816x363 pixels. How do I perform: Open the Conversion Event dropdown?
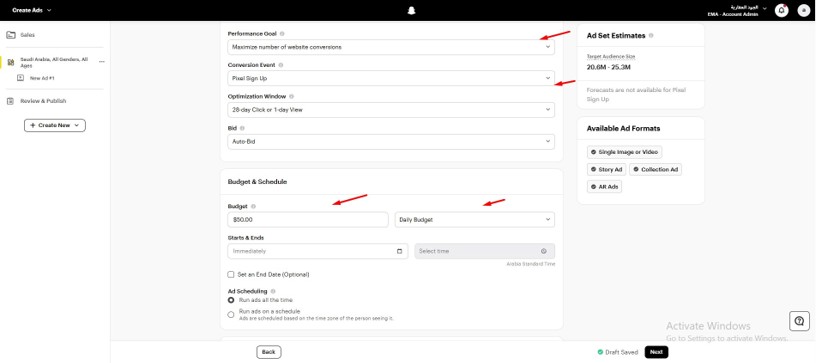click(391, 78)
